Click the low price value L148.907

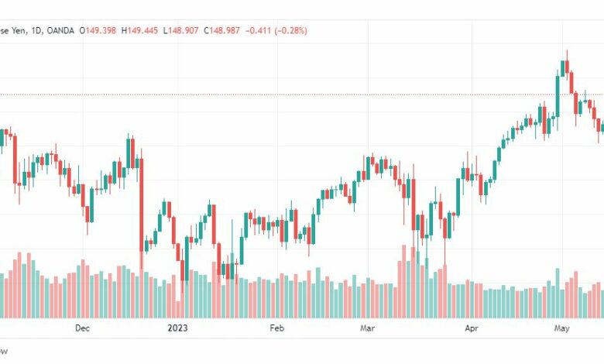pyautogui.click(x=180, y=30)
